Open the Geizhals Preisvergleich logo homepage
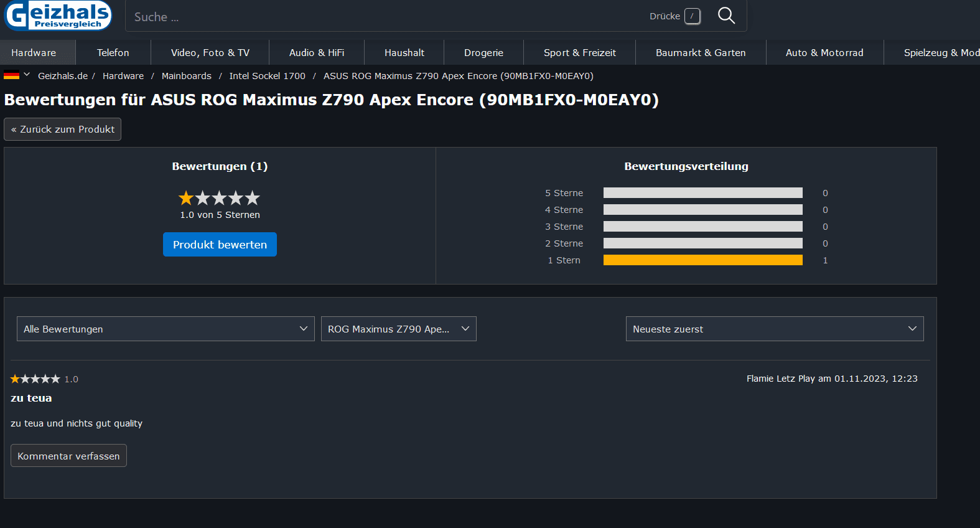The image size is (980, 528). [58, 16]
